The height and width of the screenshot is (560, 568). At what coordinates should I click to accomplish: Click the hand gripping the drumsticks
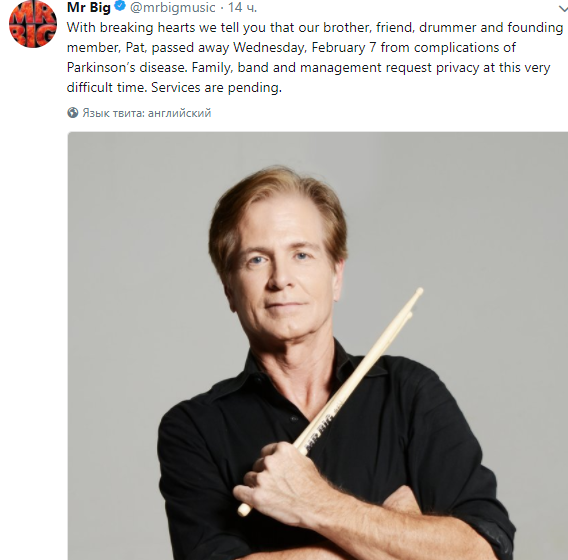[275, 478]
